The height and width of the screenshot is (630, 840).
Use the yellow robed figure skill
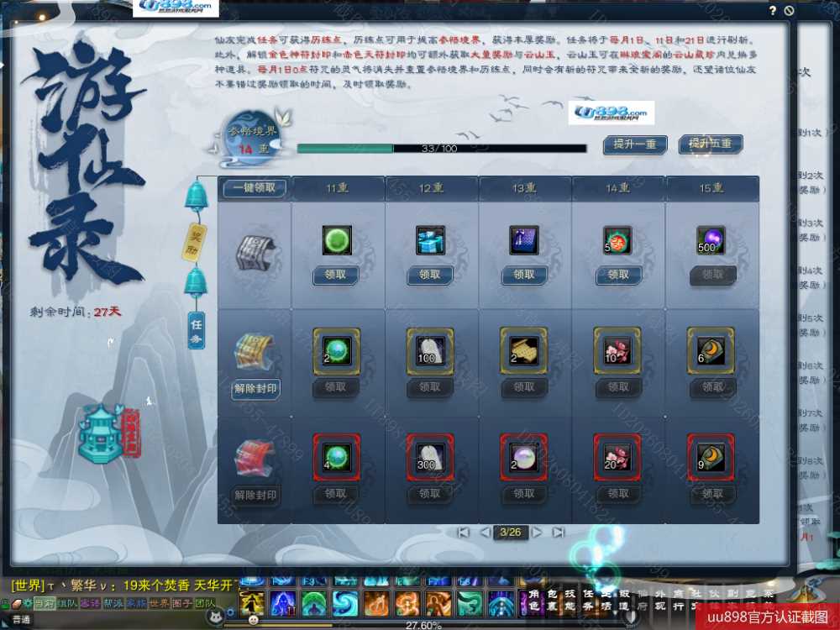tap(252, 604)
